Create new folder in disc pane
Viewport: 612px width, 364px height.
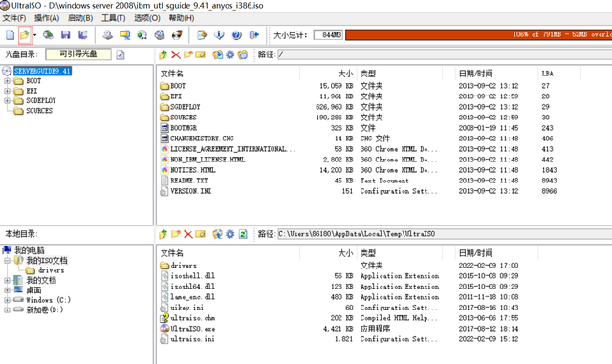point(188,54)
